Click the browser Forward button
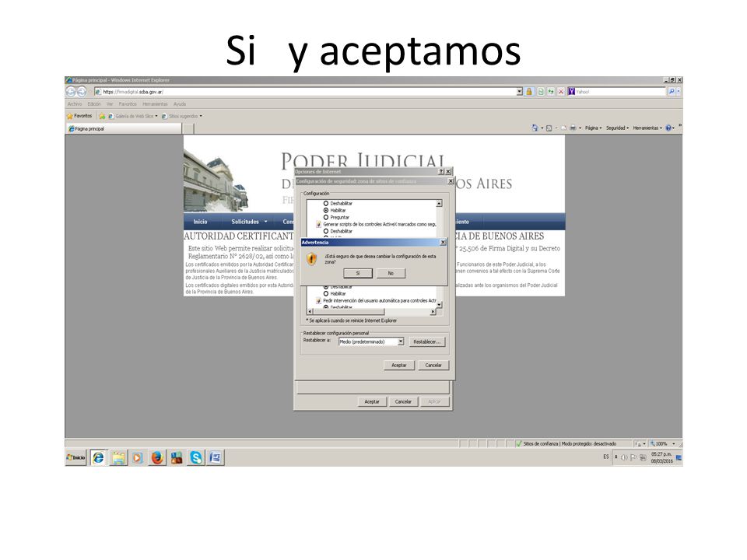The width and height of the screenshot is (747, 560). coord(82,92)
